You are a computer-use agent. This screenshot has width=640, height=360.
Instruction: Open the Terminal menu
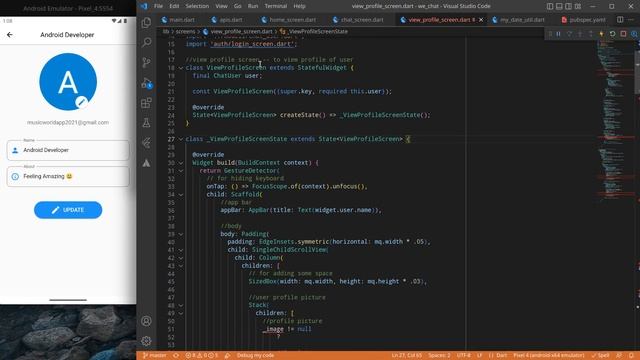[x=276, y=6]
